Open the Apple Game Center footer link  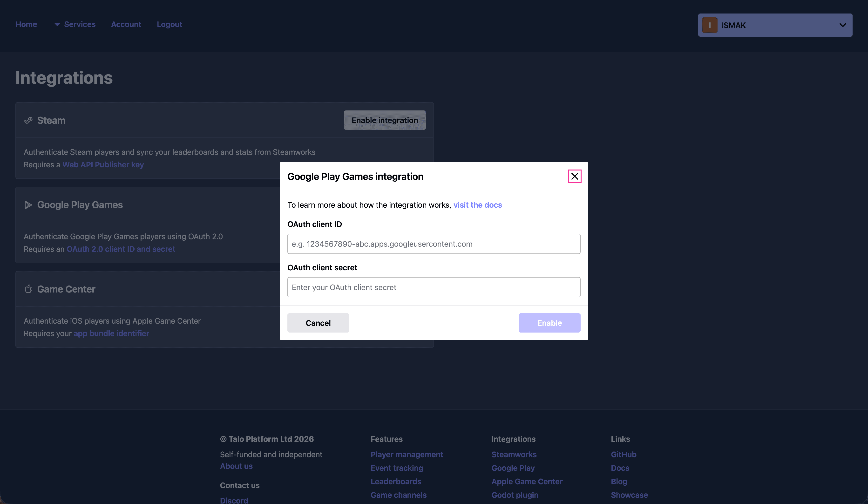click(x=527, y=481)
